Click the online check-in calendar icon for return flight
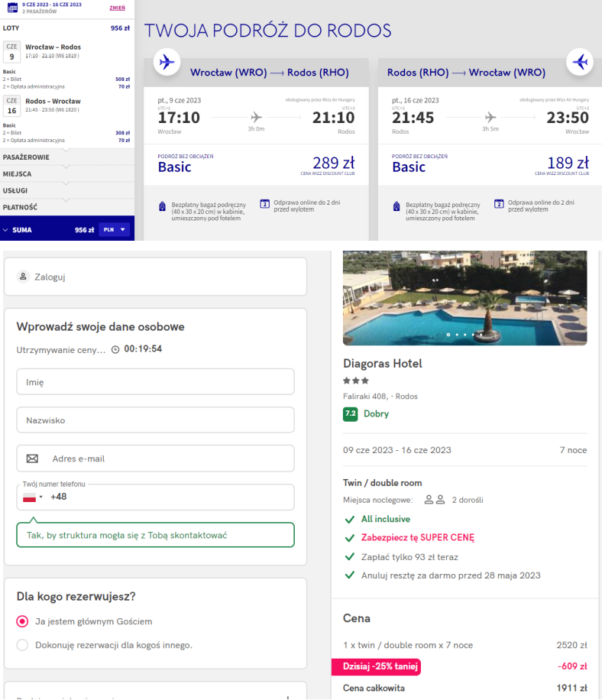This screenshot has width=602, height=700. click(x=499, y=204)
